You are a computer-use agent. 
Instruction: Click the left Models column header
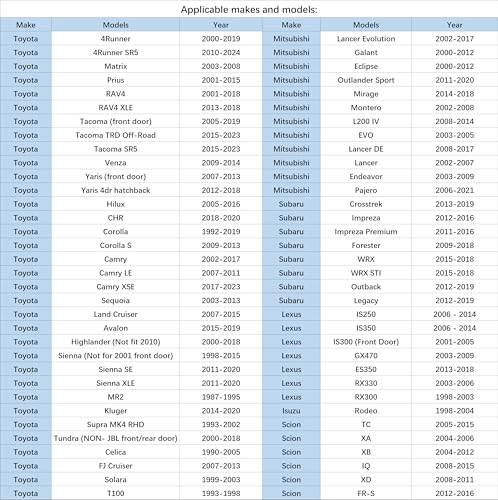point(115,25)
